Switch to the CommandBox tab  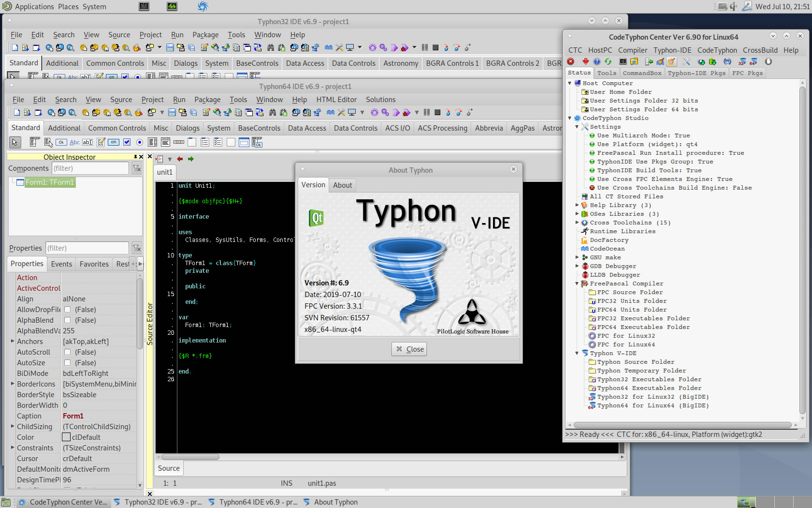pos(642,73)
